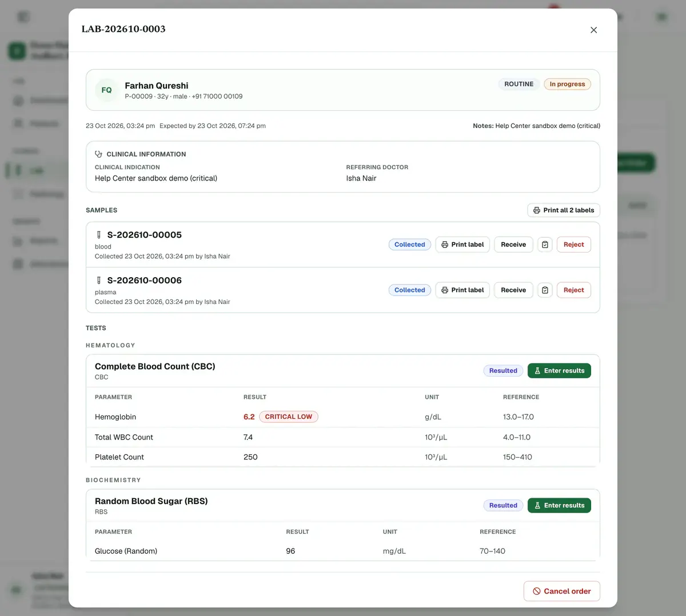The image size is (686, 616).
Task: Receive the plasma sample S-202610-00006
Action: [513, 290]
